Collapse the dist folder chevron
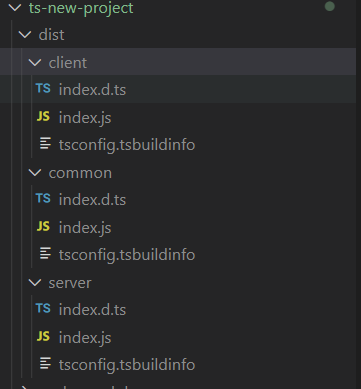 click(x=25, y=35)
